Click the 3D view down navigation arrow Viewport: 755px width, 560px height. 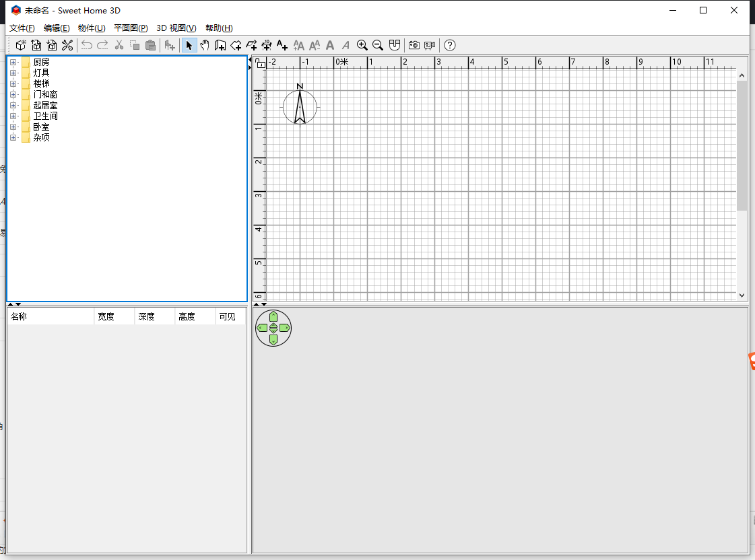[x=273, y=340]
